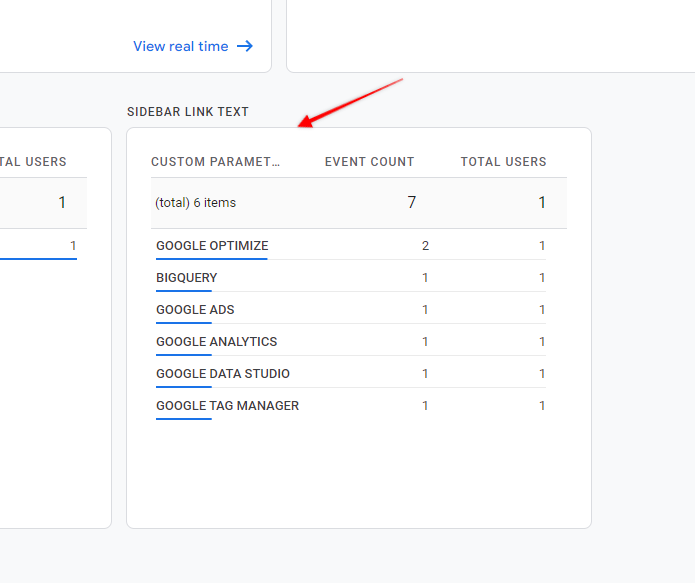Select the GOOGLE ANALYTICS row
The width and height of the screenshot is (695, 583).
click(351, 341)
